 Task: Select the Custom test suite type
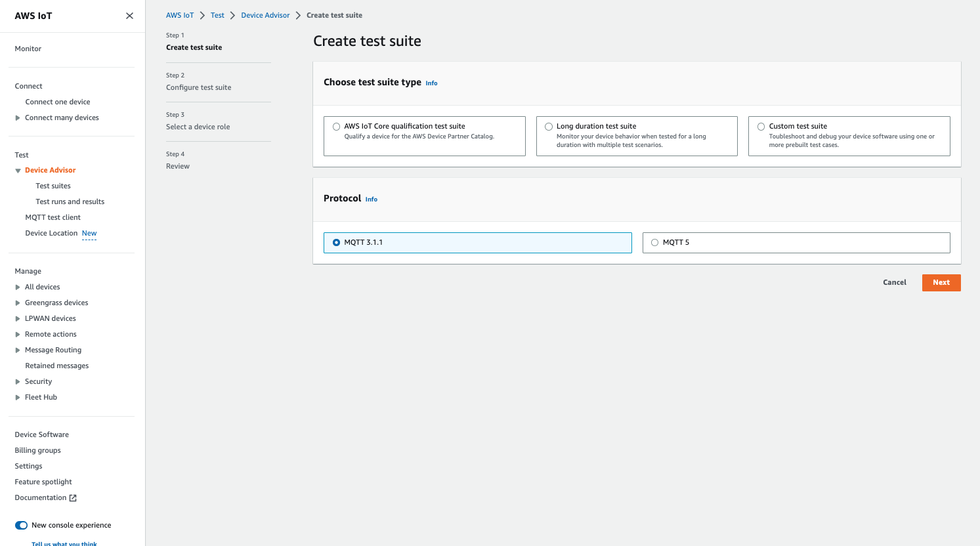tap(761, 126)
